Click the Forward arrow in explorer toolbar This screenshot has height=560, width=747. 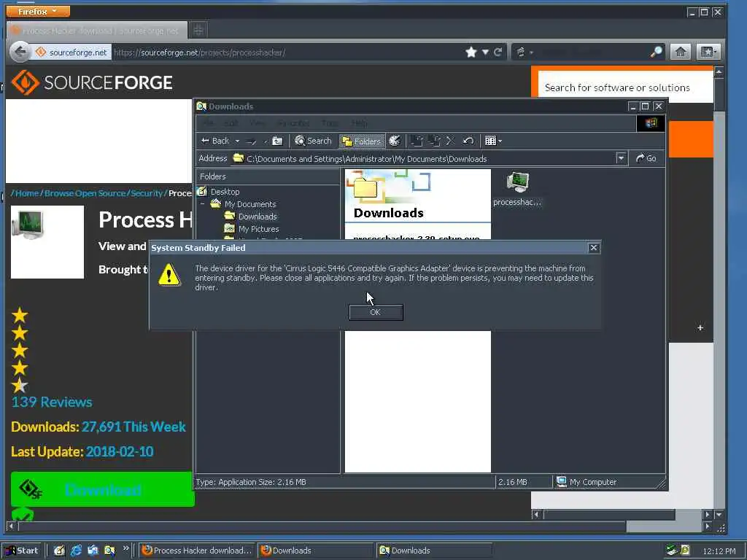pyautogui.click(x=251, y=141)
